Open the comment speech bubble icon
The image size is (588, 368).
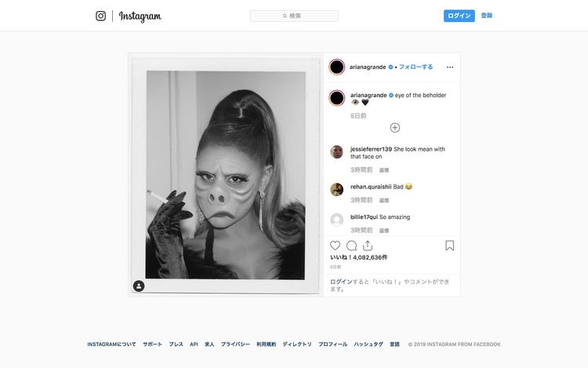pos(352,246)
